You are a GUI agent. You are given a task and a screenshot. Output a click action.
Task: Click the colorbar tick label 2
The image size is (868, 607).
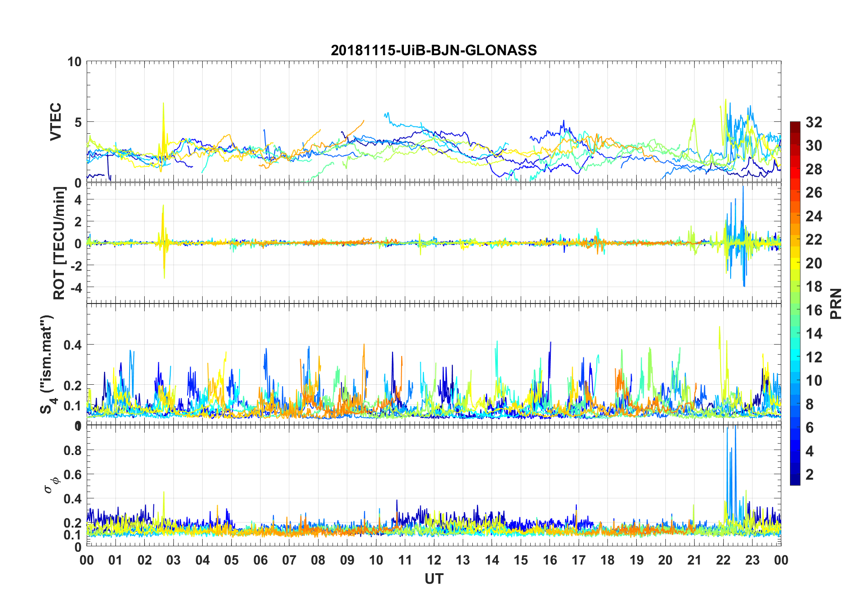pyautogui.click(x=810, y=475)
